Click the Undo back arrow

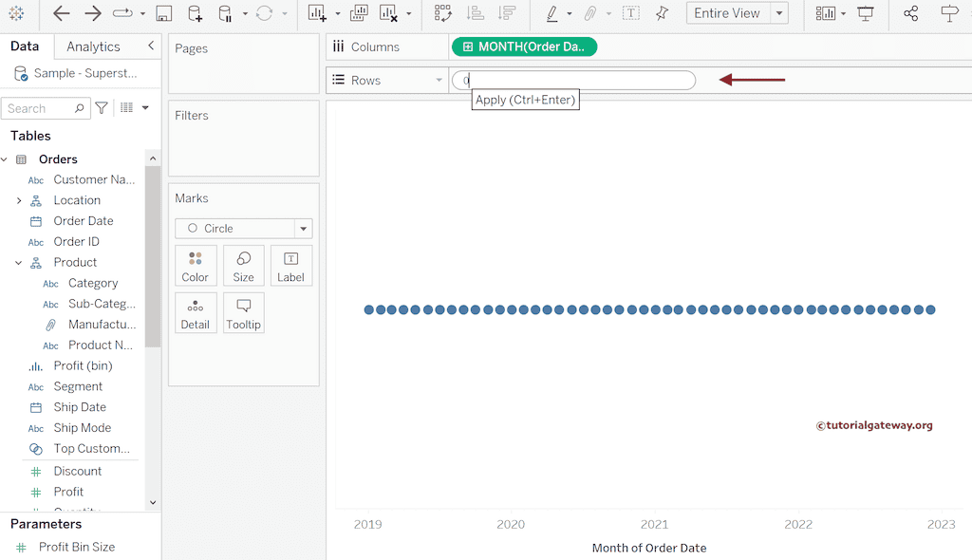pos(61,13)
